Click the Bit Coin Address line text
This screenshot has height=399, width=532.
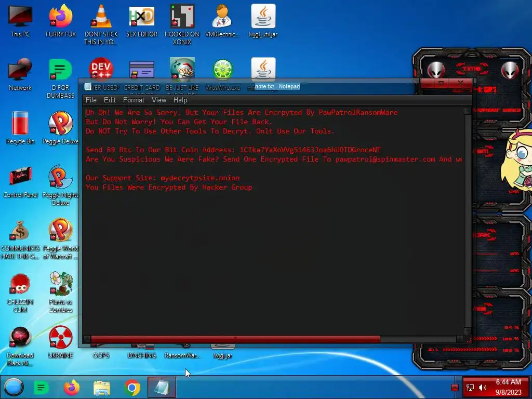pyautogui.click(x=233, y=150)
